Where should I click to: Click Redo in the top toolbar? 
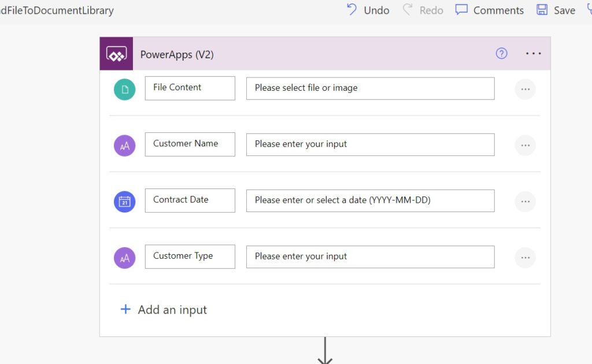pyautogui.click(x=423, y=10)
